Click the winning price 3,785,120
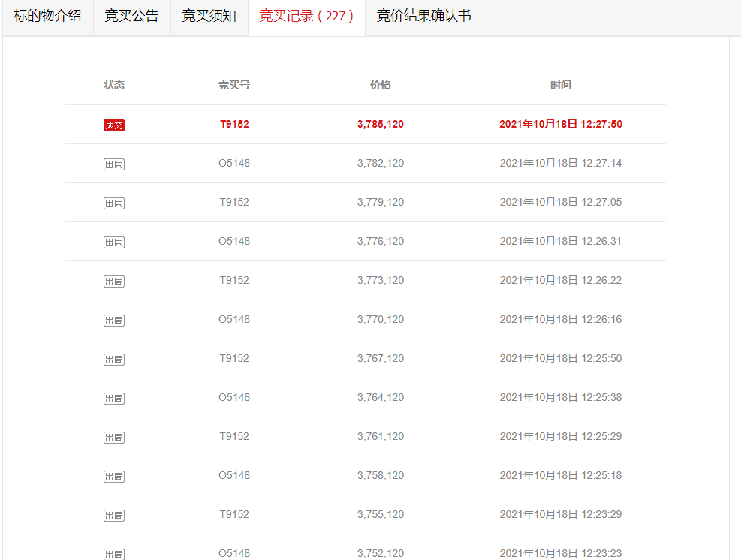Screen dimensions: 741x560 pyautogui.click(x=381, y=125)
